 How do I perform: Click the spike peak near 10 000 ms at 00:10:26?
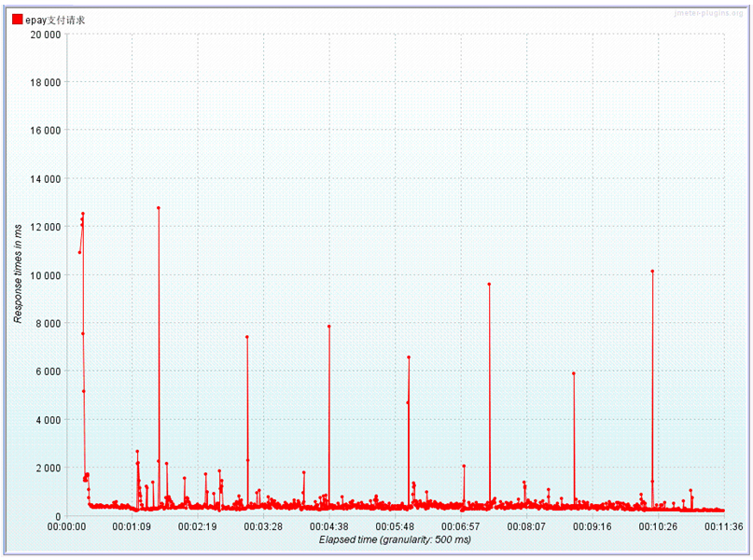(652, 272)
